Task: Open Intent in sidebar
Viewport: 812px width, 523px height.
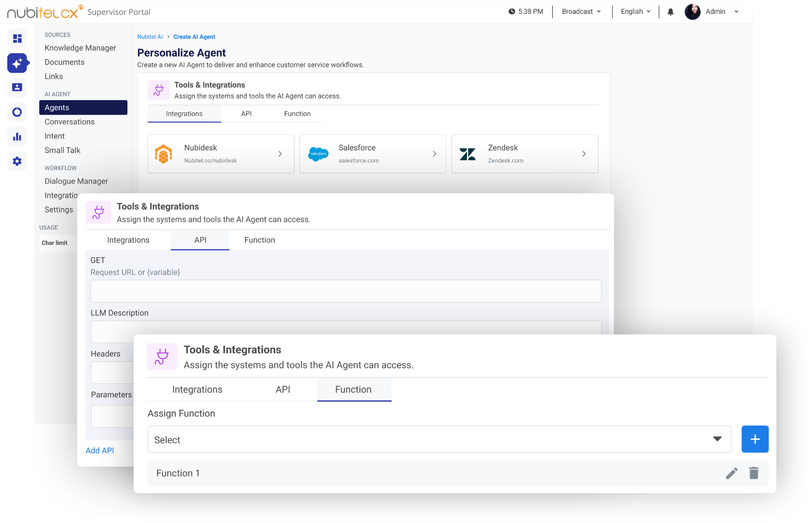Action: point(55,136)
